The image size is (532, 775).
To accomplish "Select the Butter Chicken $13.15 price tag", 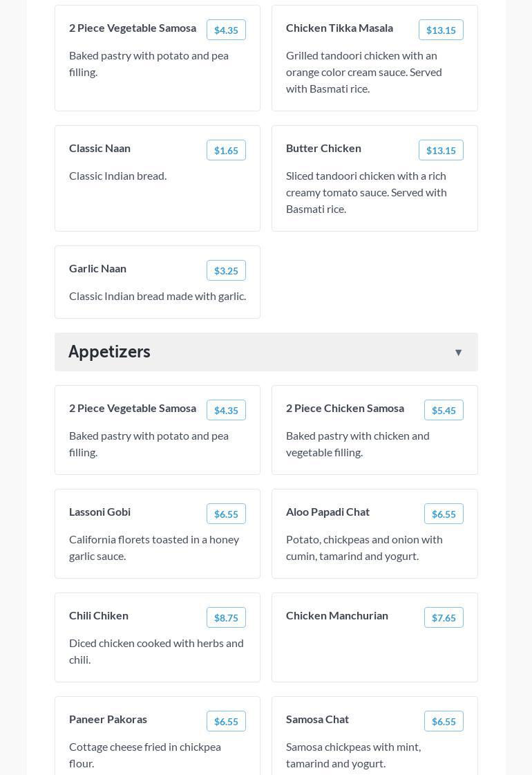I will click(441, 150).
